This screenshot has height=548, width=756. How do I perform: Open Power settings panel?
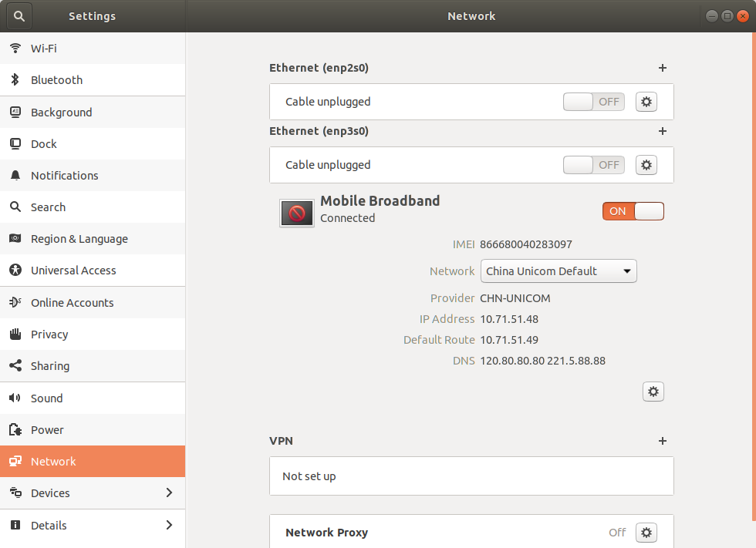[x=93, y=429]
